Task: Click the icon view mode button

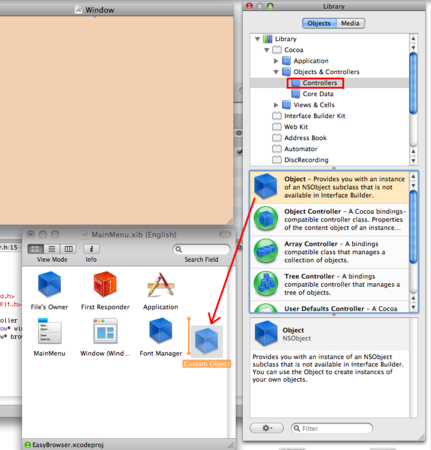Action: point(35,249)
